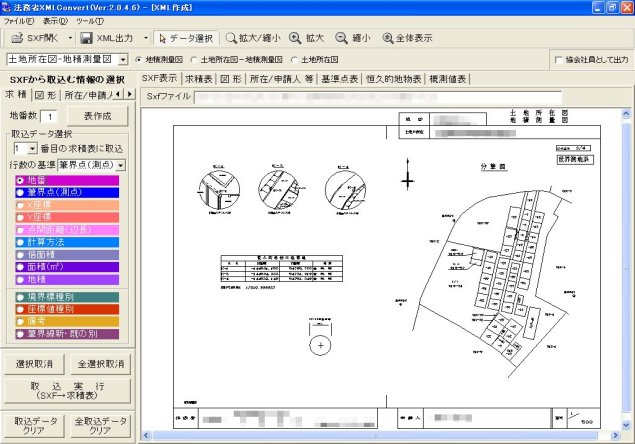
Task: Open the 行数の基準 combo box
Action: pos(120,164)
